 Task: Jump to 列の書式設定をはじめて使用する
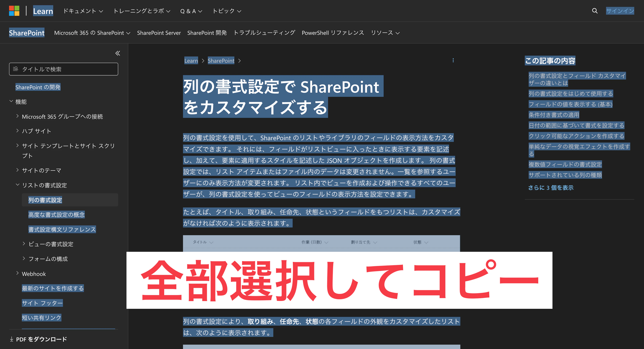pos(571,94)
